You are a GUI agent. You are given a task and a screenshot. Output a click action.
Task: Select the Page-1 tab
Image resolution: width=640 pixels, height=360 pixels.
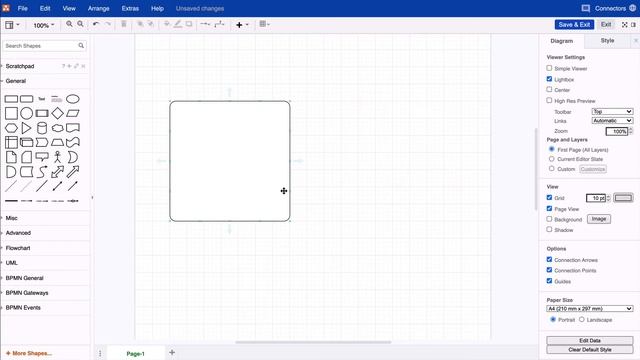[136, 353]
